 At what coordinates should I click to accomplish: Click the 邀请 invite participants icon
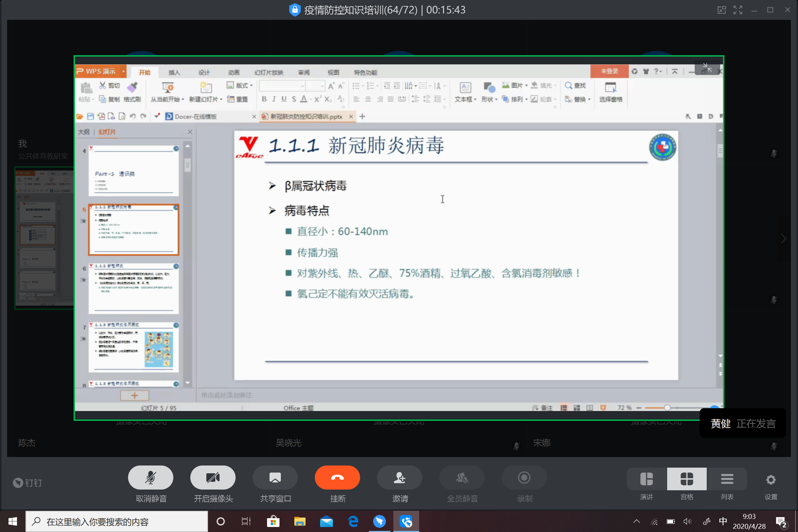point(399,478)
